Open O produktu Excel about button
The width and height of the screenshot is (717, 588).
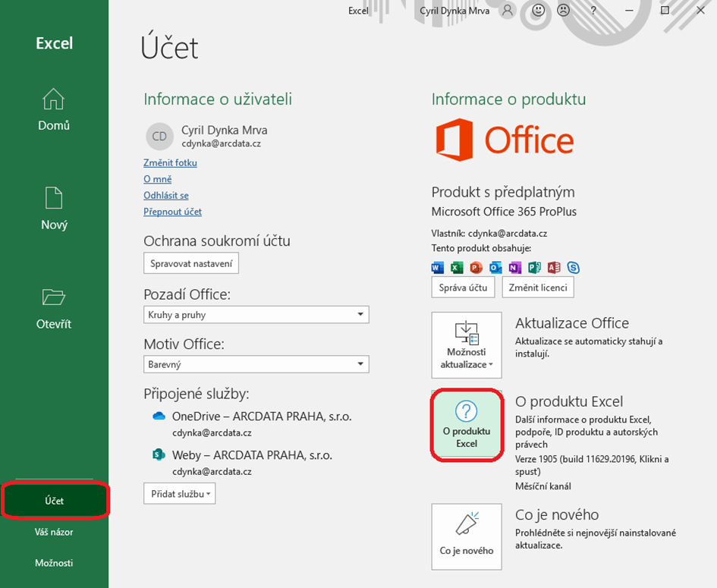point(467,425)
